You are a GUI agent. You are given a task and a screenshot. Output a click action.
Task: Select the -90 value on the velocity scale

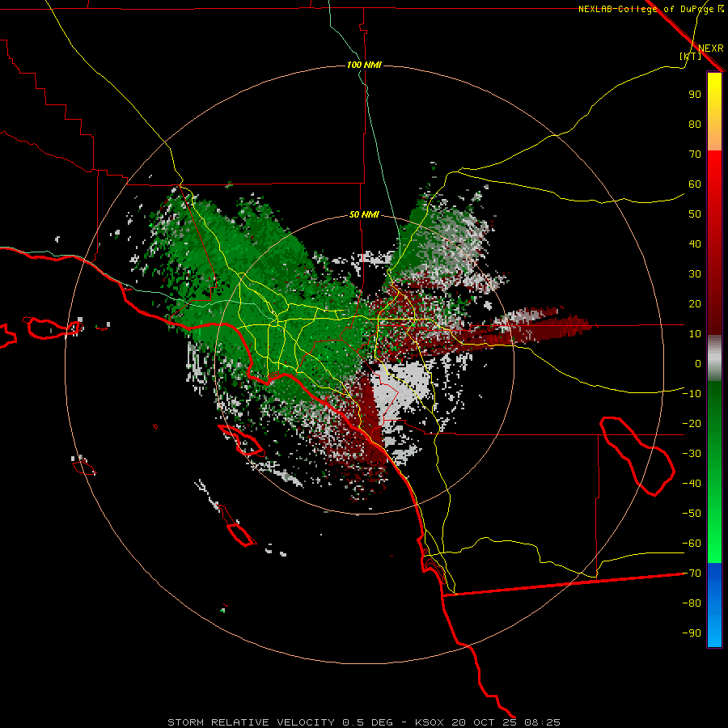692,633
